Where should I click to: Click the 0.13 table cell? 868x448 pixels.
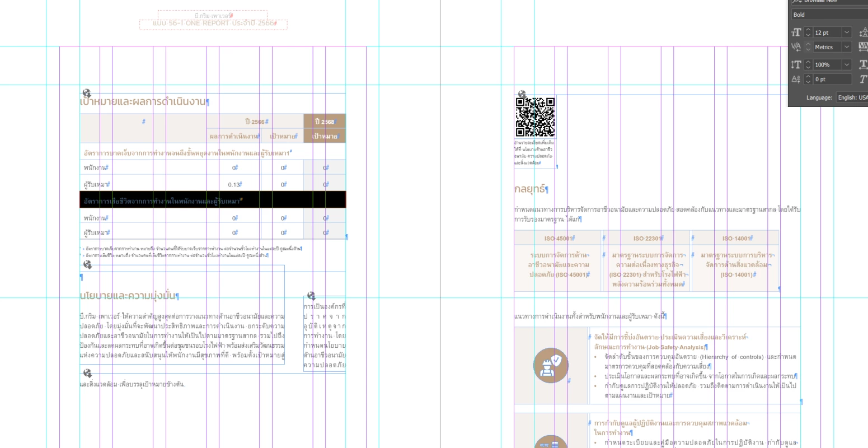click(234, 184)
